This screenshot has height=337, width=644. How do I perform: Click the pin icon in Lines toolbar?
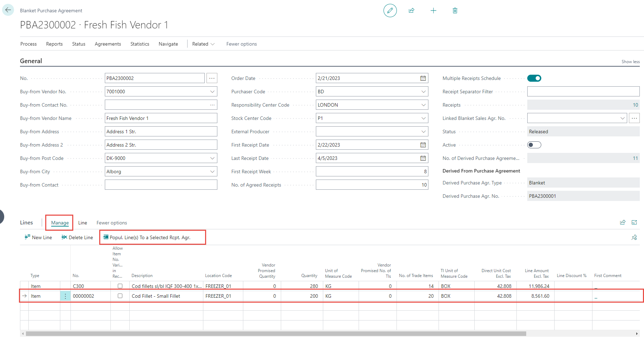pos(634,237)
